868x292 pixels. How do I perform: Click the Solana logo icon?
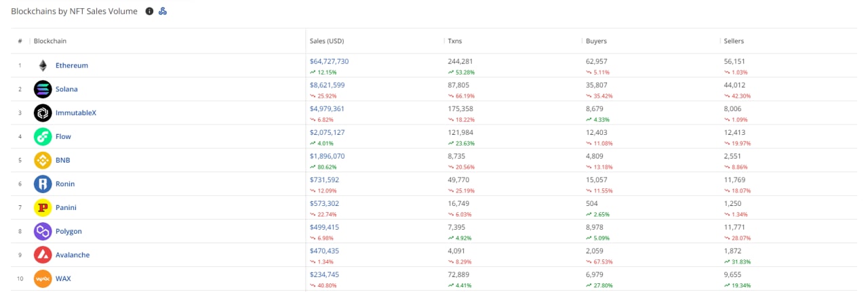[43, 89]
